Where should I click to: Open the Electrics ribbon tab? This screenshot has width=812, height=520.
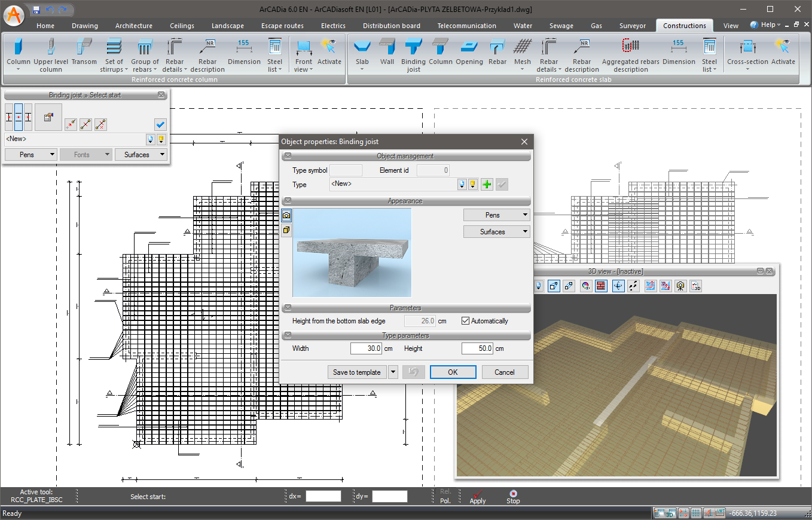pyautogui.click(x=333, y=26)
